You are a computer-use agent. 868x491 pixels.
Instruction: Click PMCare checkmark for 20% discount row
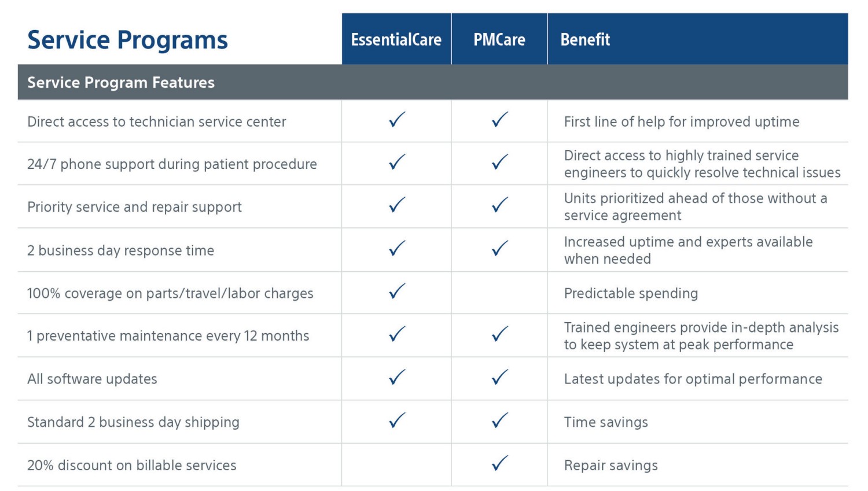[500, 463]
